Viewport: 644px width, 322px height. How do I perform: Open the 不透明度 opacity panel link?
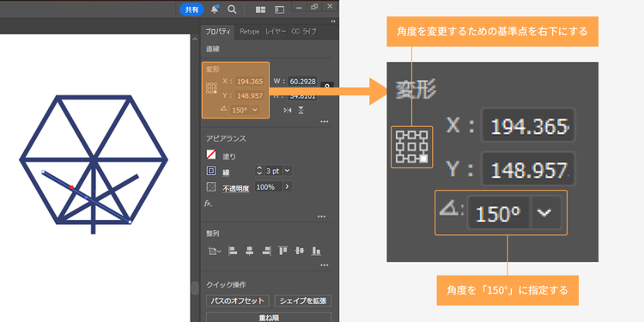[x=236, y=189]
